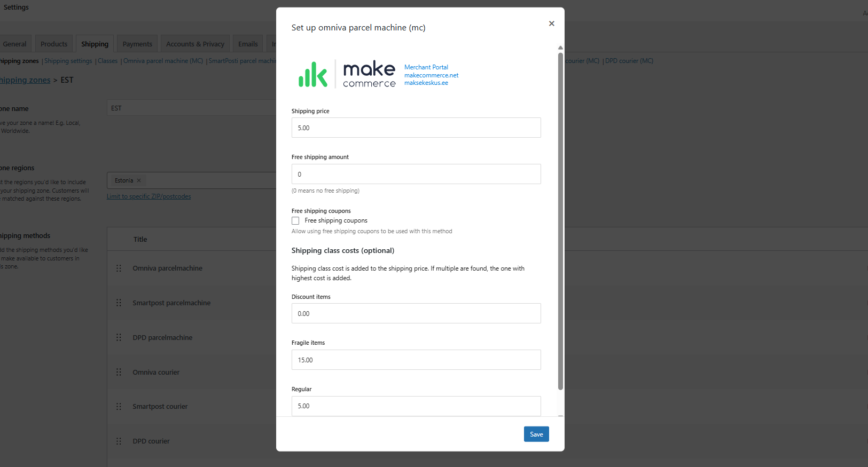Open the Smartpost courier shipping method

tap(160, 406)
